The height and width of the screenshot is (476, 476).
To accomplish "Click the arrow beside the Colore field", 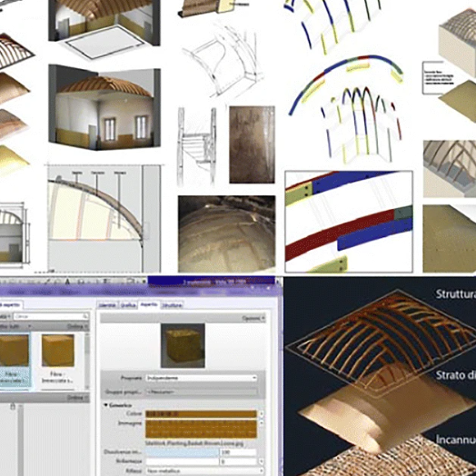I will pyautogui.click(x=261, y=413).
